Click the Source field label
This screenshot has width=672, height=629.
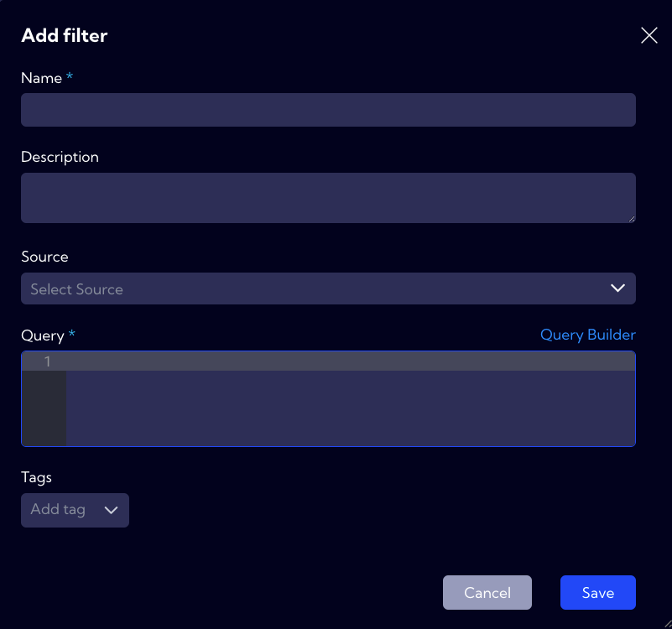pyautogui.click(x=44, y=257)
